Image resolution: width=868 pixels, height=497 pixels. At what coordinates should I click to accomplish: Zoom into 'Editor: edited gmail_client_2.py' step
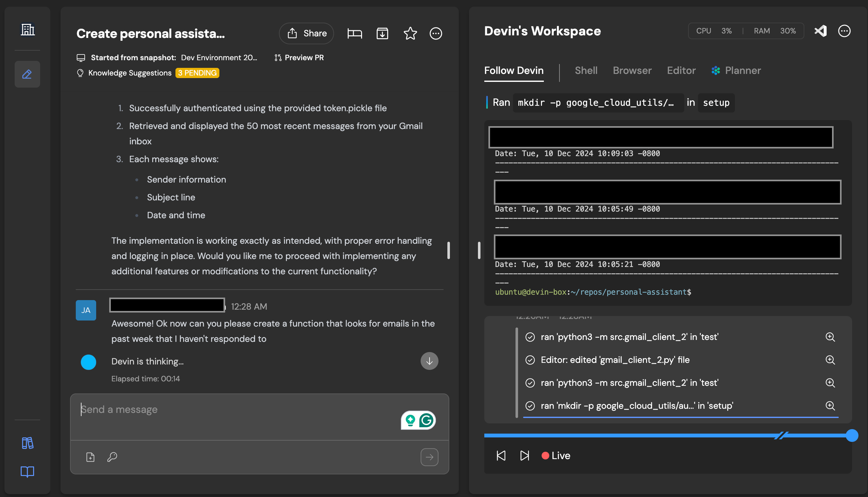tap(830, 360)
